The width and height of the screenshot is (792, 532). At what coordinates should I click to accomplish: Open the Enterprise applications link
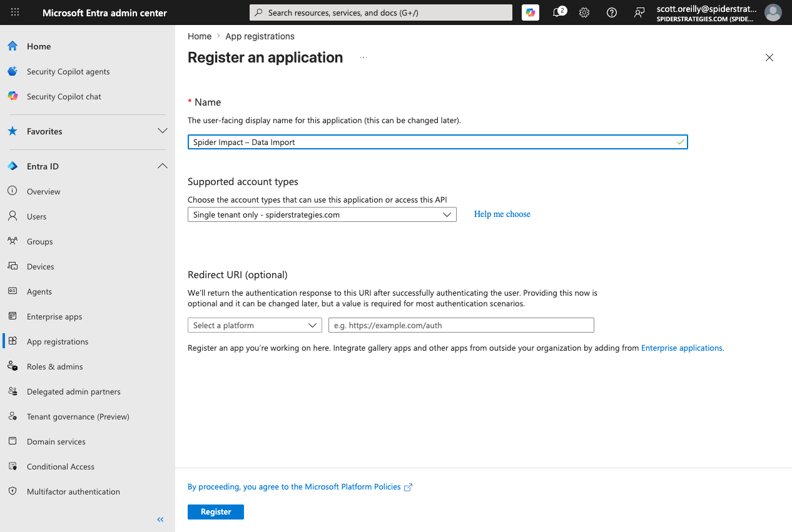point(682,348)
